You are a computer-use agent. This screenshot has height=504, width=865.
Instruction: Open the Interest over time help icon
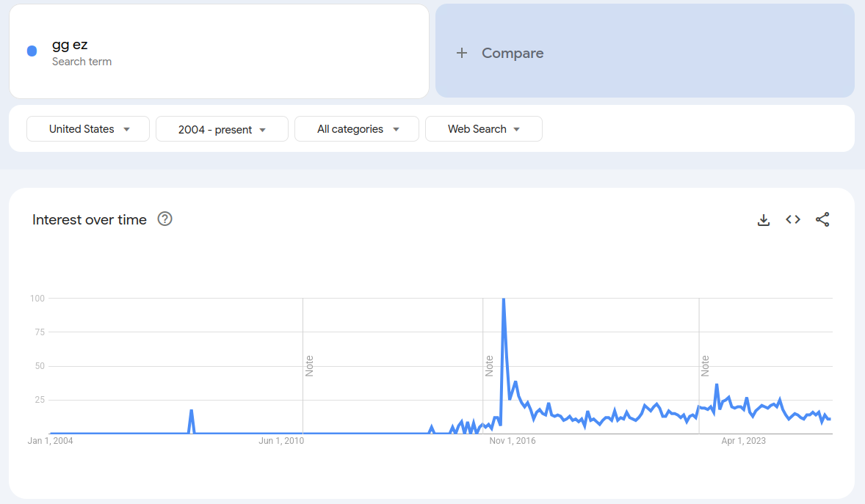point(164,219)
